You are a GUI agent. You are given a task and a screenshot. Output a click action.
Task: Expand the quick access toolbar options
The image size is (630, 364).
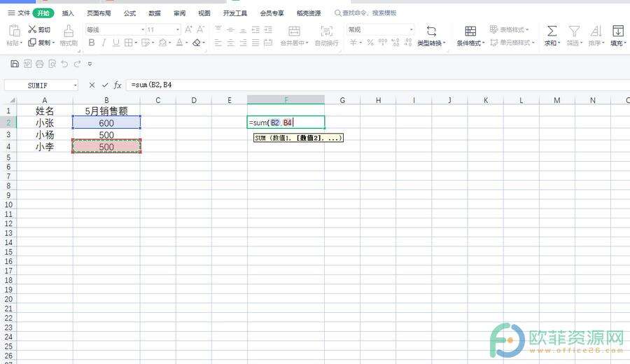[90, 64]
